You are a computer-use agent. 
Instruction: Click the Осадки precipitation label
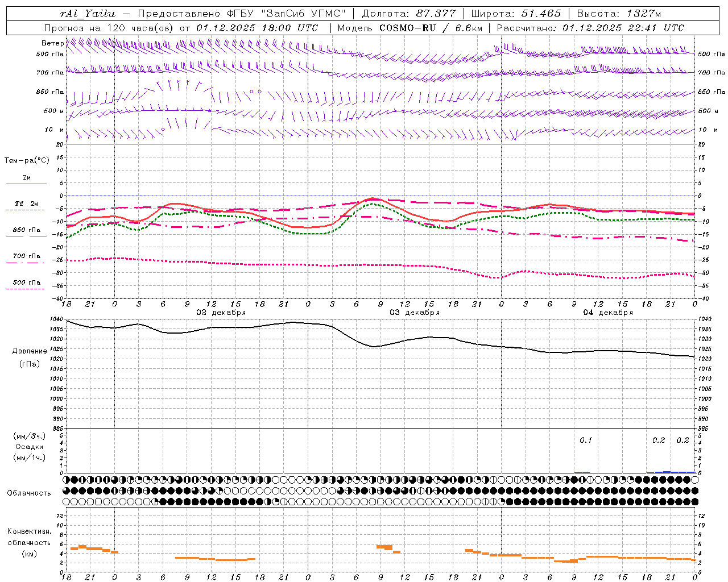tap(30, 447)
